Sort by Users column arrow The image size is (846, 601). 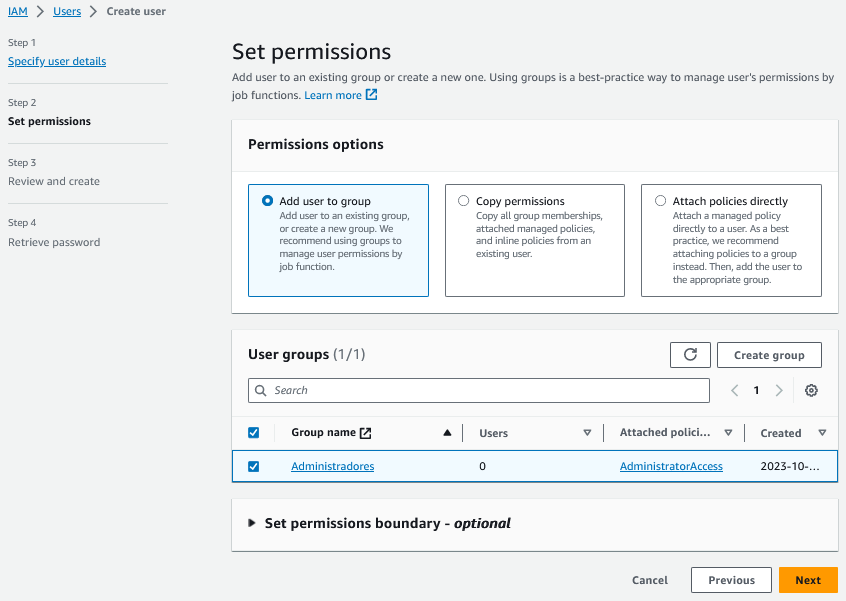pos(587,433)
